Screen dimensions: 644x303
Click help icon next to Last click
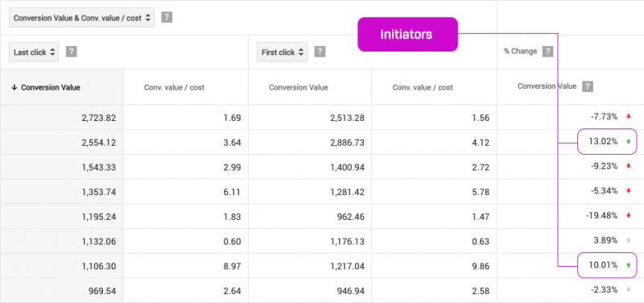(x=72, y=52)
